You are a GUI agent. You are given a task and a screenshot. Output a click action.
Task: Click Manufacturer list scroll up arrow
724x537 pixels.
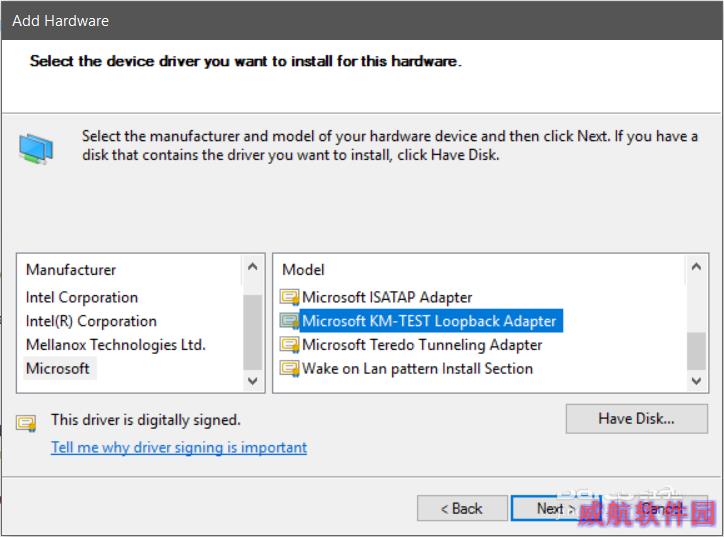tap(253, 266)
